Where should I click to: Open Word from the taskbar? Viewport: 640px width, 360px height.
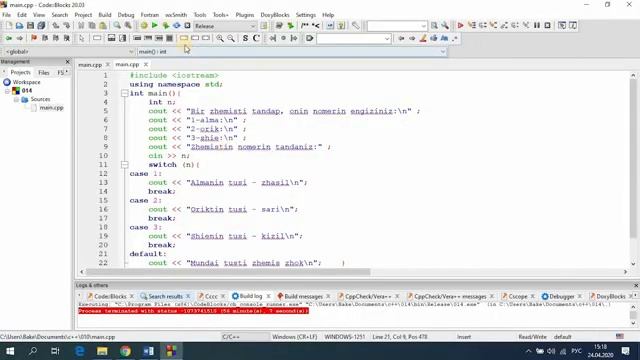149,351
